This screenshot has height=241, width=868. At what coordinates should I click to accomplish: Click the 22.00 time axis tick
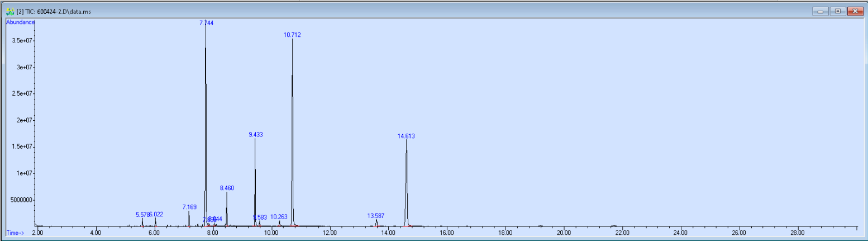[622, 232]
